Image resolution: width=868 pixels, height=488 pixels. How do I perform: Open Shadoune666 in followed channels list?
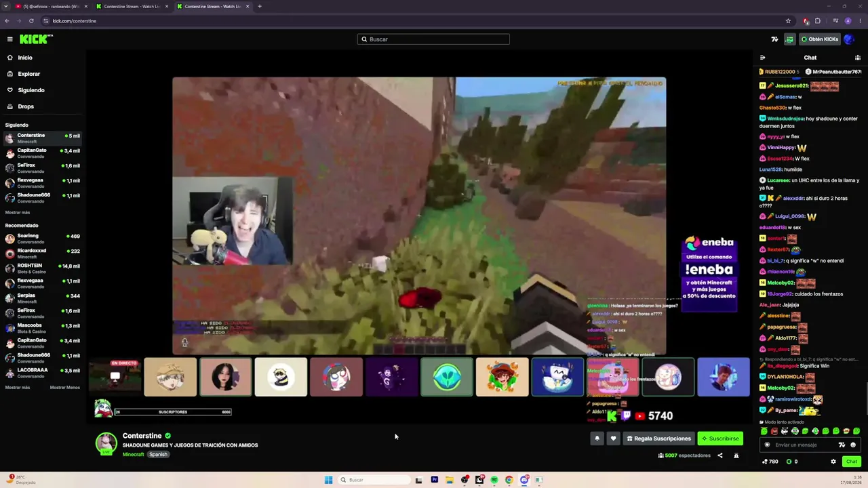pyautogui.click(x=42, y=198)
